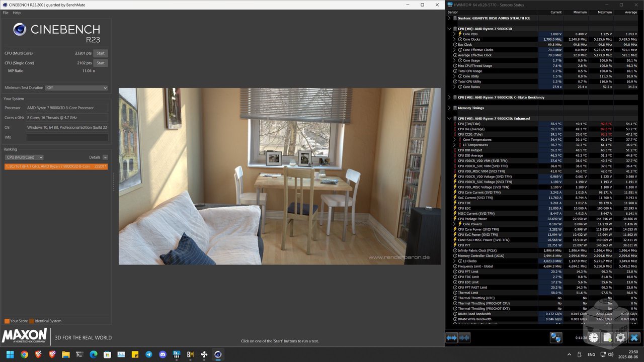
Task: Expand System GIGABYTE B850 sensor group
Action: [x=449, y=18]
